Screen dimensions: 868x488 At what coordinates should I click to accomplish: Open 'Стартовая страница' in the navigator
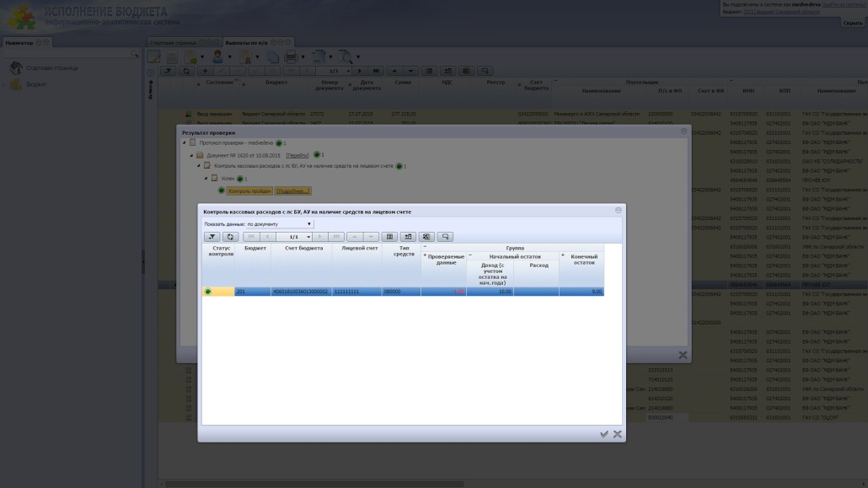tap(52, 68)
